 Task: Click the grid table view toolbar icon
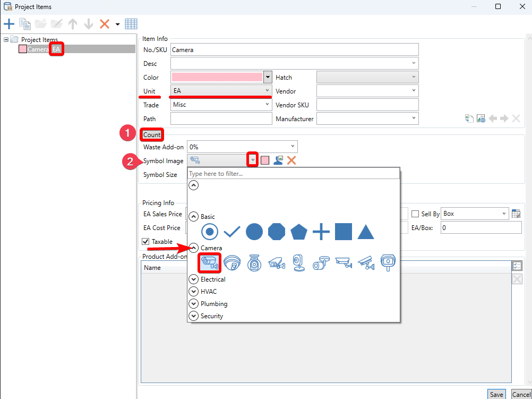coord(131,24)
